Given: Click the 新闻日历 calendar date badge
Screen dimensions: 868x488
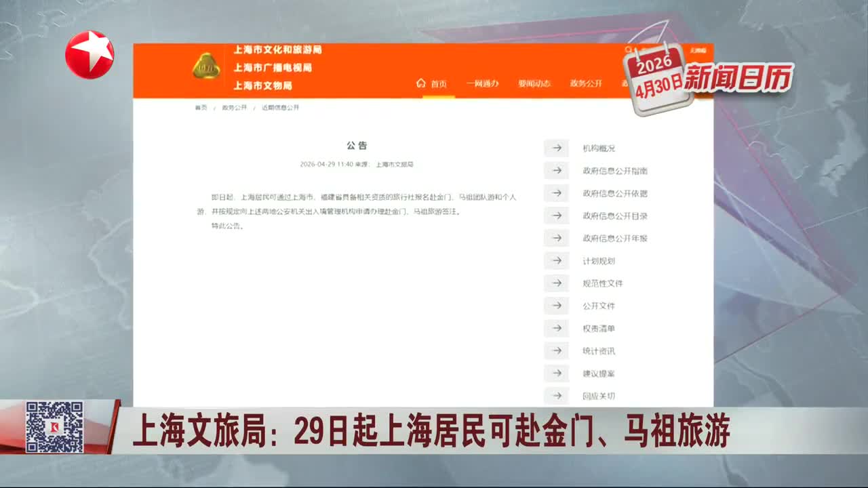Looking at the screenshot, I should (656, 76).
